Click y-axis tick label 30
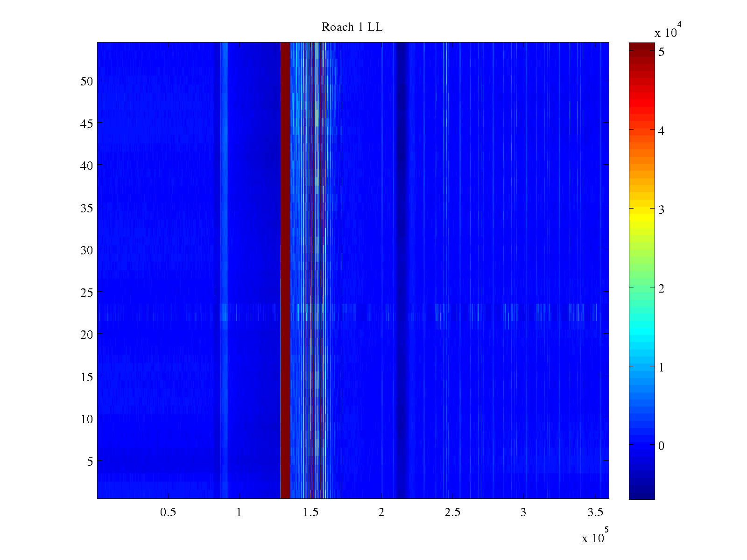Screen dimensions: 747x560 (87, 250)
